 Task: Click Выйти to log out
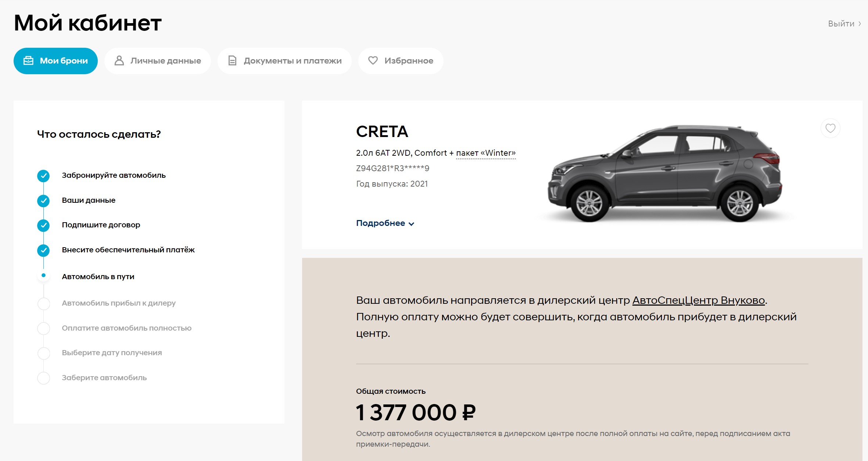[841, 24]
